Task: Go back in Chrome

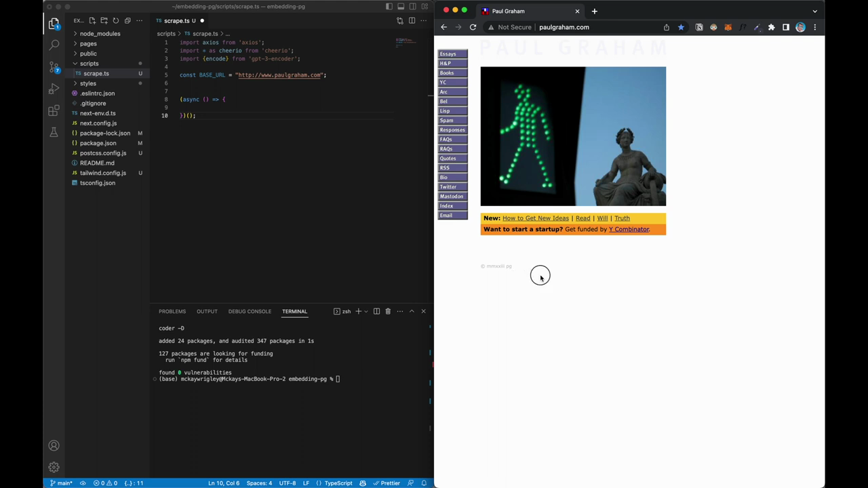Action: [x=443, y=27]
